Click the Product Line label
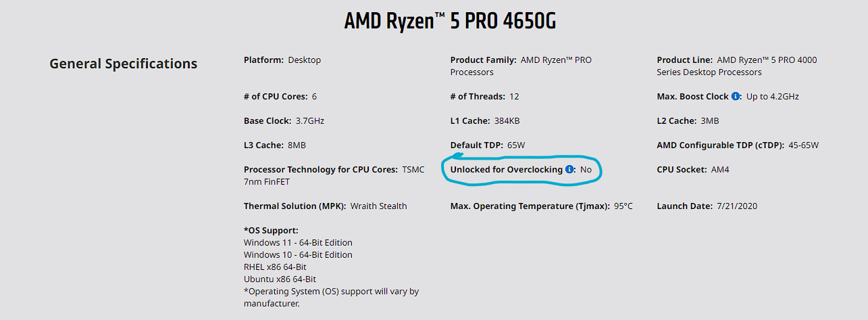 684,60
